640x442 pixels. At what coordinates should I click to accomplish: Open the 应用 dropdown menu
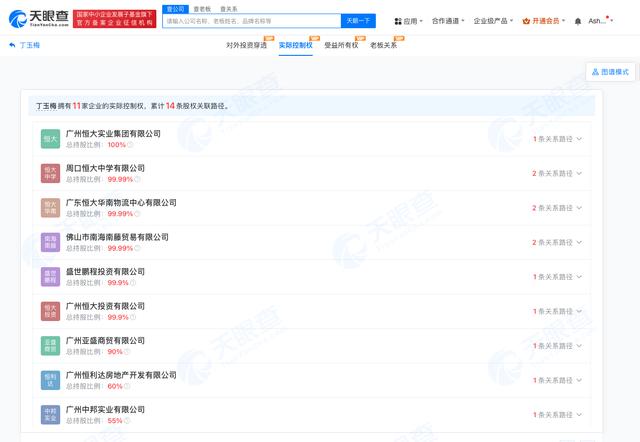pyautogui.click(x=409, y=21)
